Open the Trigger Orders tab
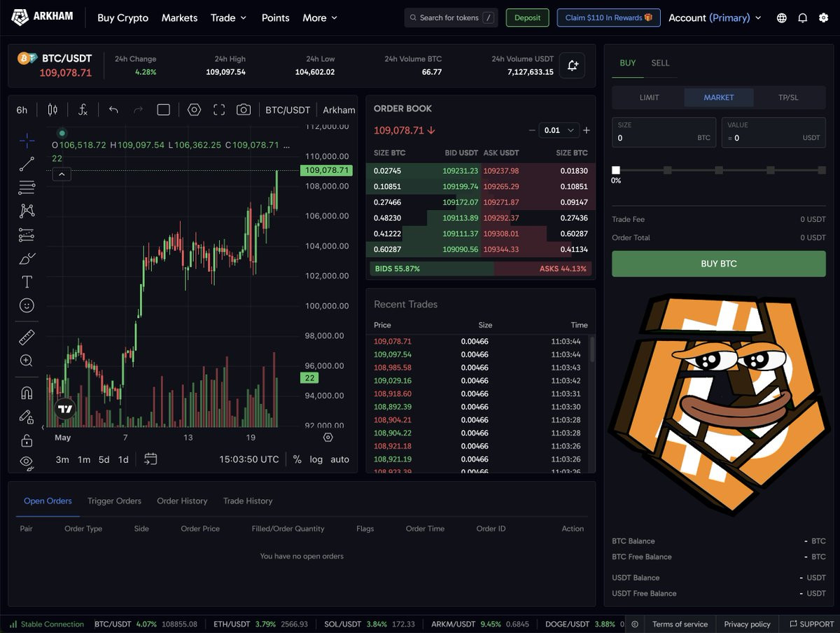The height and width of the screenshot is (633, 840). [x=114, y=501]
